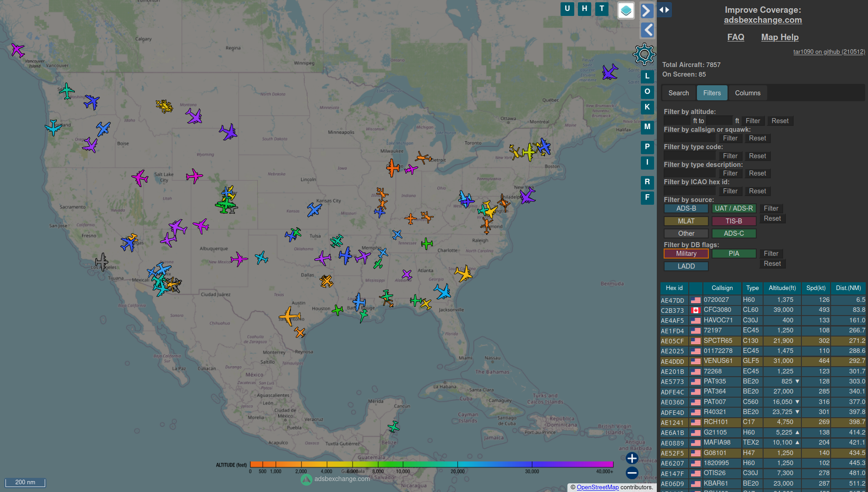Sort table by Hex id column
The width and height of the screenshot is (868, 492).
(x=674, y=288)
